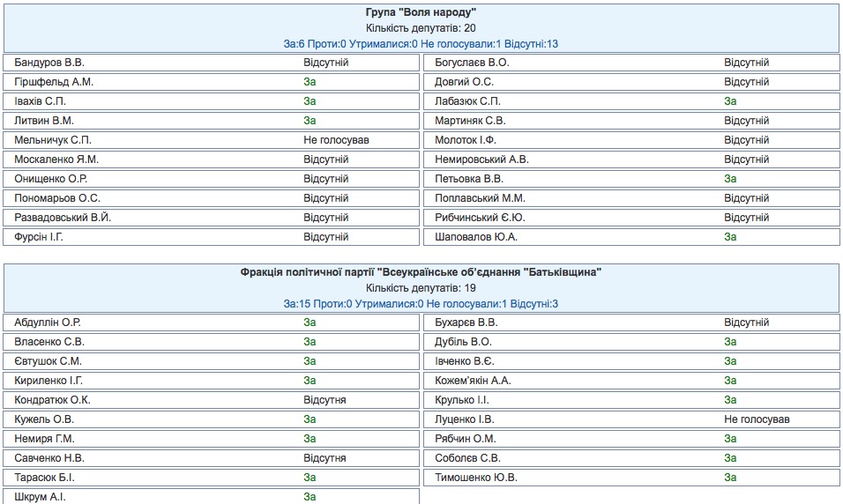Select the 'Група "Воля народу"' group header

click(x=421, y=12)
